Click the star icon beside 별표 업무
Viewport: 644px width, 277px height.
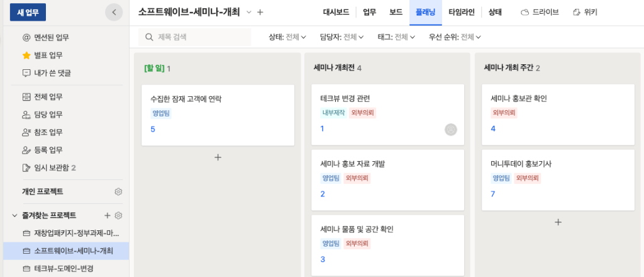26,55
